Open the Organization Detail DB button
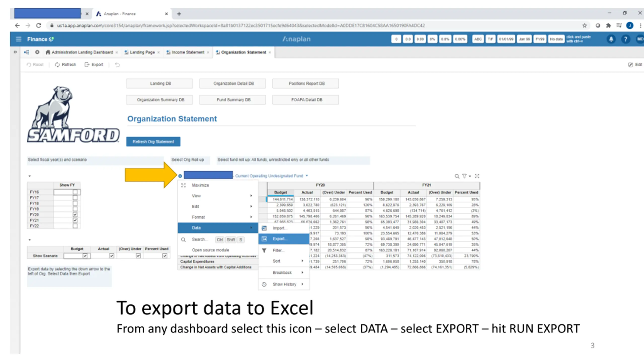The height and width of the screenshot is (362, 644). point(233,83)
